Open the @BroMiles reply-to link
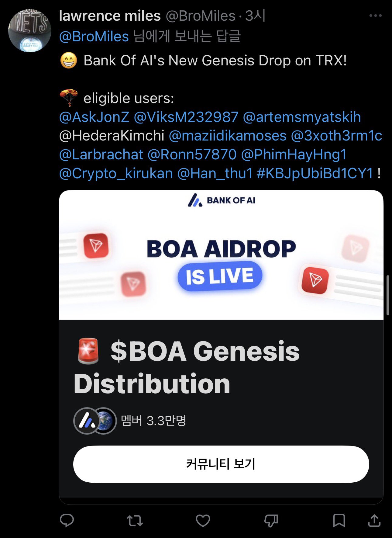Viewport: 392px width, 538px height. (94, 37)
